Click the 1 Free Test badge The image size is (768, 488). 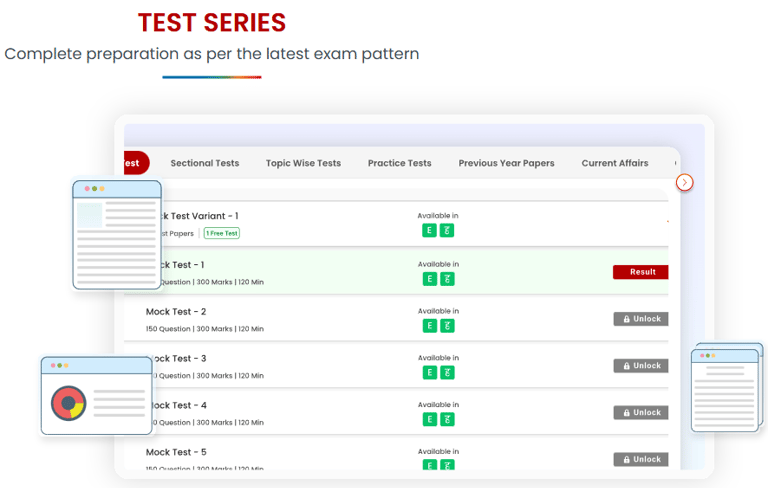click(222, 233)
